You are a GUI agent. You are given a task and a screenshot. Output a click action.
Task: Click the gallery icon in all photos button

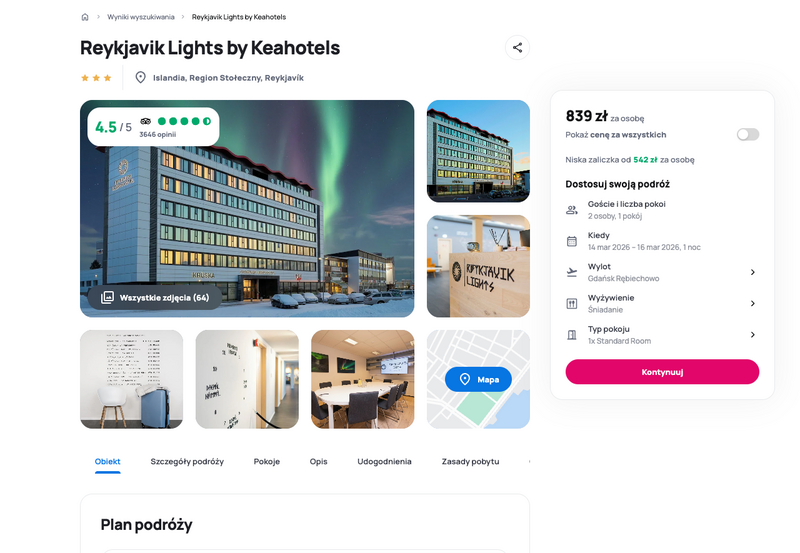(x=107, y=297)
